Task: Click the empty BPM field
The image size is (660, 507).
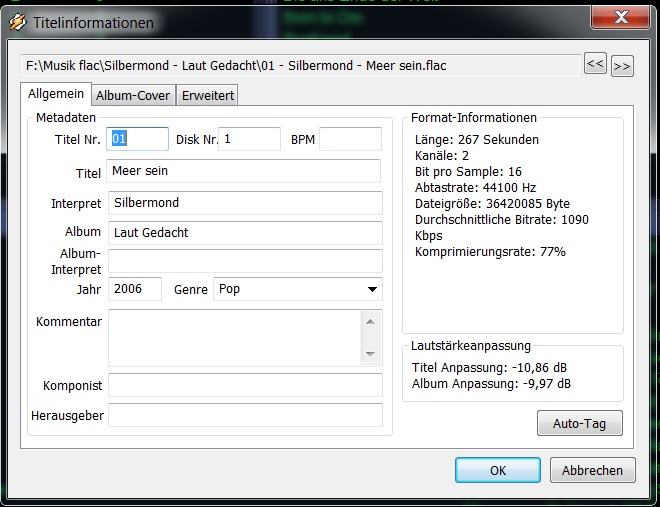Action: coord(350,139)
